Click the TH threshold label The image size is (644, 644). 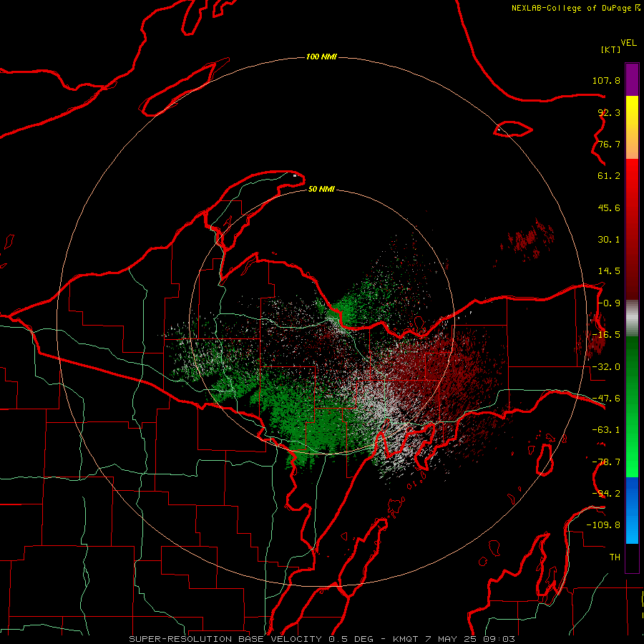point(615,557)
